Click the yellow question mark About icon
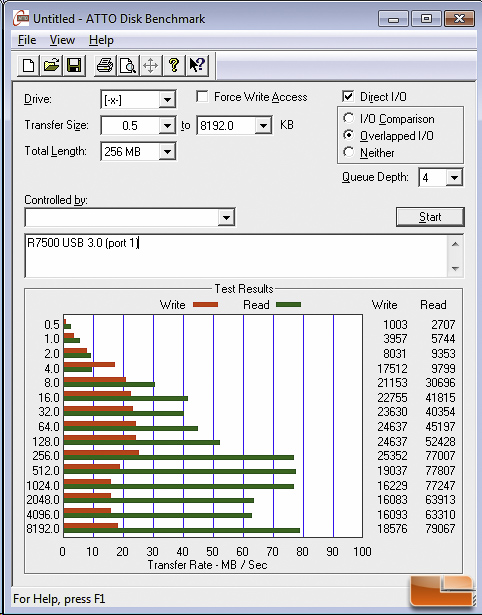The height and width of the screenshot is (615, 482). pos(174,65)
